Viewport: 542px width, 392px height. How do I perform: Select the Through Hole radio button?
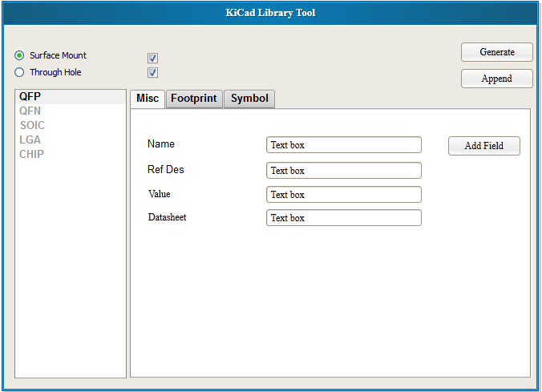[x=19, y=72]
